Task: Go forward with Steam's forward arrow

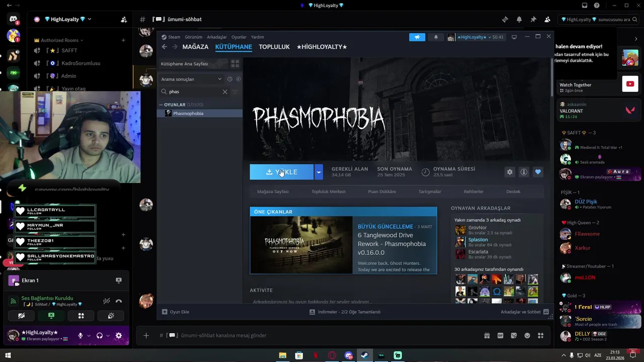Action: 175,47
